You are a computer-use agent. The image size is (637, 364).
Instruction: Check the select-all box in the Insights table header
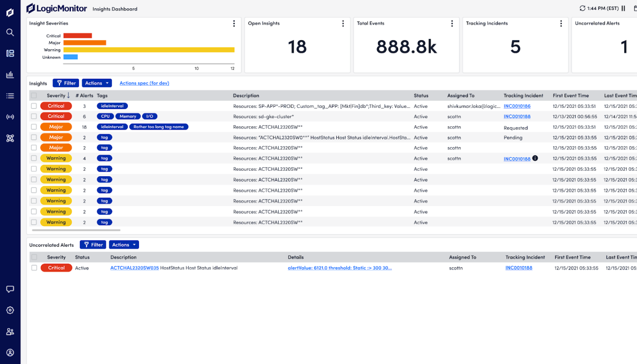click(34, 95)
